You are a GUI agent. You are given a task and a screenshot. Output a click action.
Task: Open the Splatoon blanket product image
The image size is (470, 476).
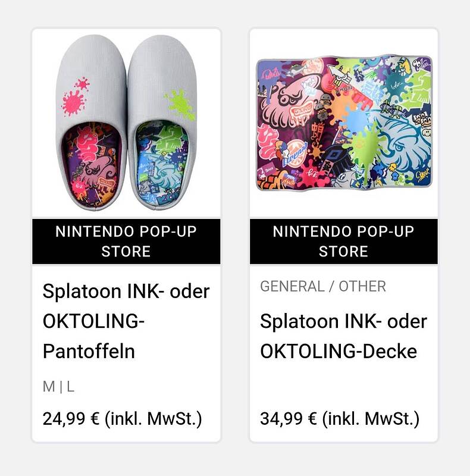tap(344, 123)
